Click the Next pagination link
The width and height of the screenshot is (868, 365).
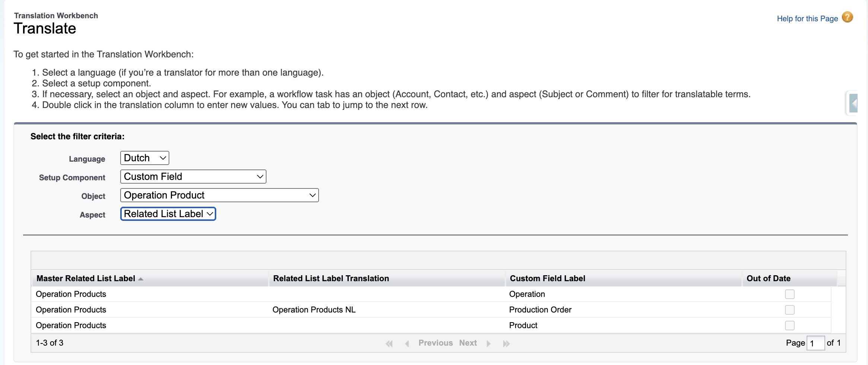[x=468, y=343]
